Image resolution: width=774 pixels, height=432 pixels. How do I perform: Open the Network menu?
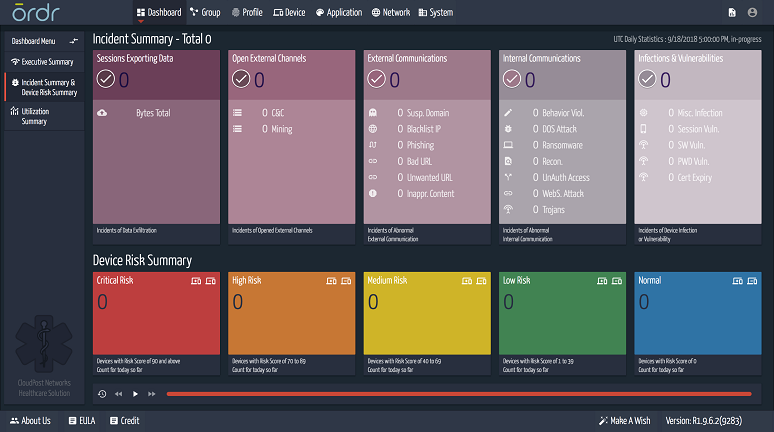click(x=390, y=13)
